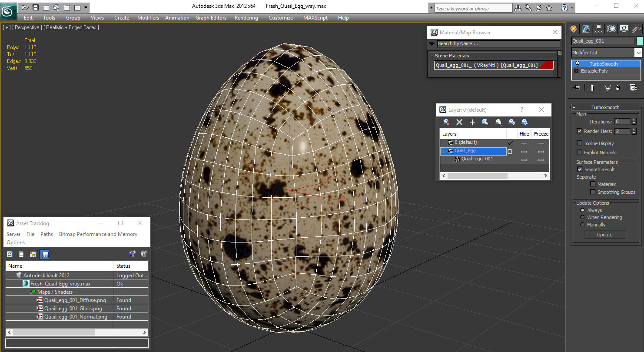The width and height of the screenshot is (644, 352).
Task: Toggle Smooth Result checkbox
Action: click(x=579, y=169)
